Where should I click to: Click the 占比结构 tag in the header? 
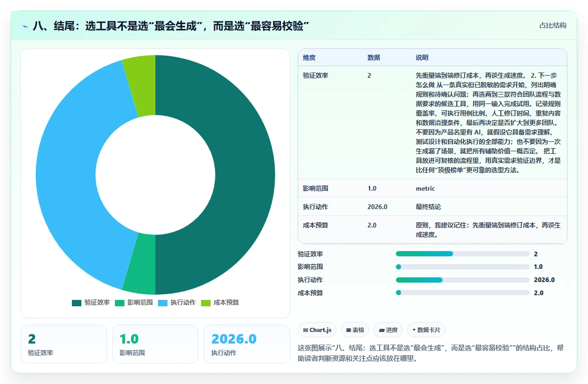coord(553,26)
